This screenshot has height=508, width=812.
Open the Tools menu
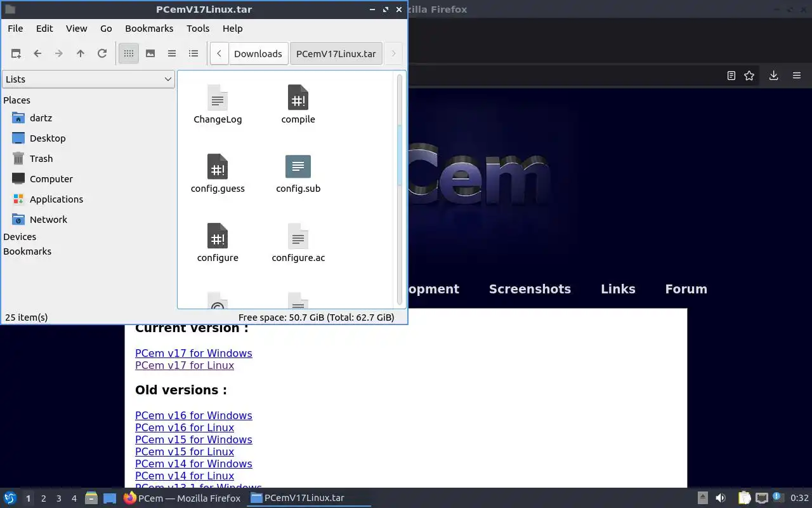coord(198,29)
